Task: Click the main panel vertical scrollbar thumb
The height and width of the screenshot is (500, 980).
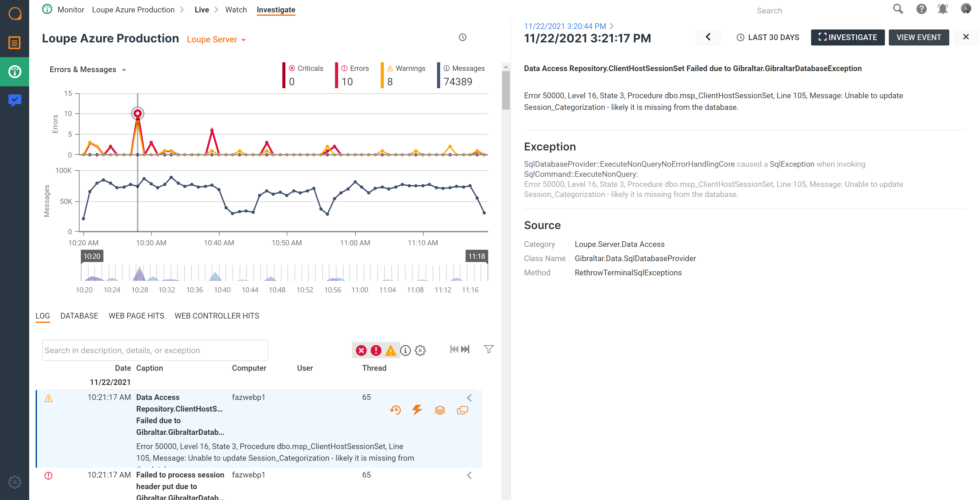Action: 505,90
